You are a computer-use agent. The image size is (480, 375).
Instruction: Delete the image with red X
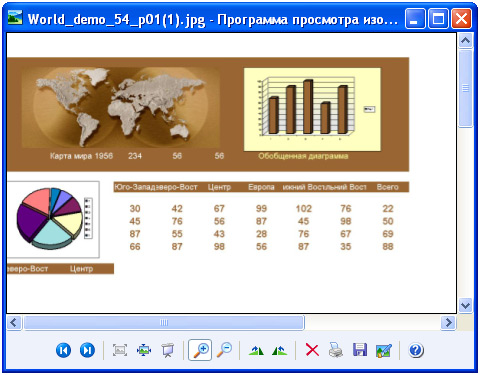point(312,350)
